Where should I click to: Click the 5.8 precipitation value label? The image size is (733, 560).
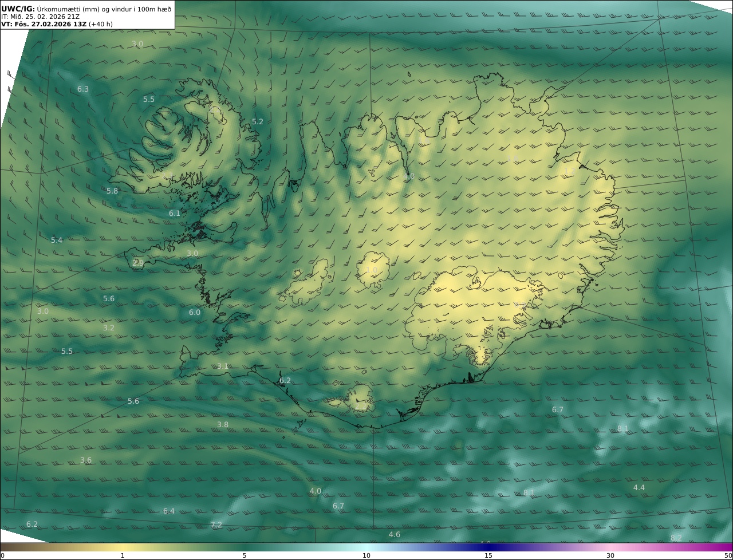point(112,191)
